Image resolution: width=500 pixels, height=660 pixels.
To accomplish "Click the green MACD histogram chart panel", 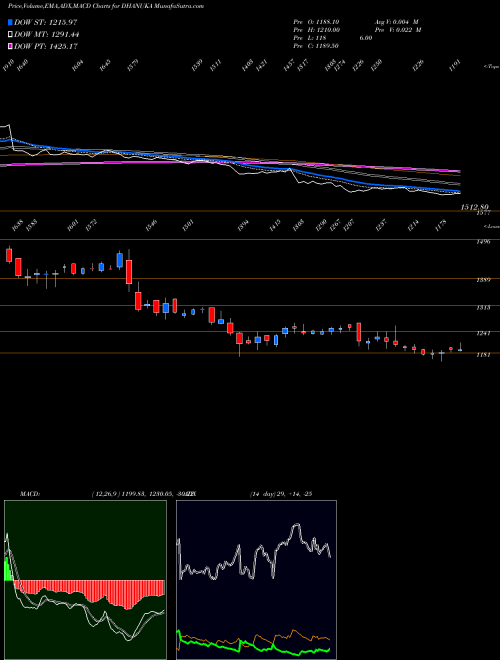I will (x=85, y=580).
